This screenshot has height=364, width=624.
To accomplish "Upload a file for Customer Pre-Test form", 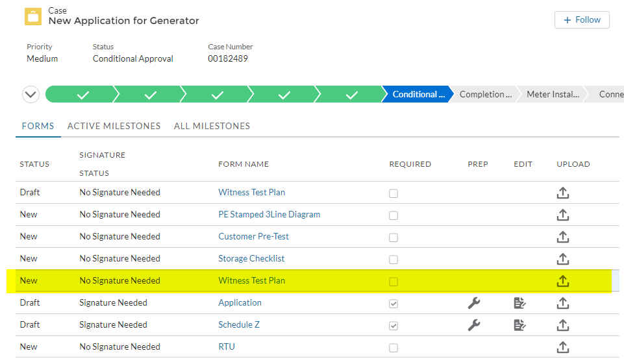I will (563, 237).
